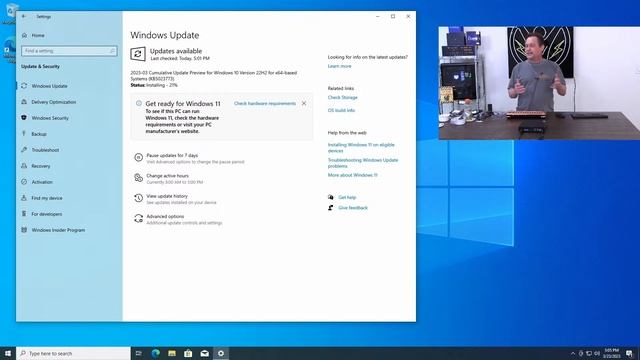Viewport: 640px width, 360px height.
Task: Click the Troubleshoot wrench icon
Action: pyautogui.click(x=24, y=150)
